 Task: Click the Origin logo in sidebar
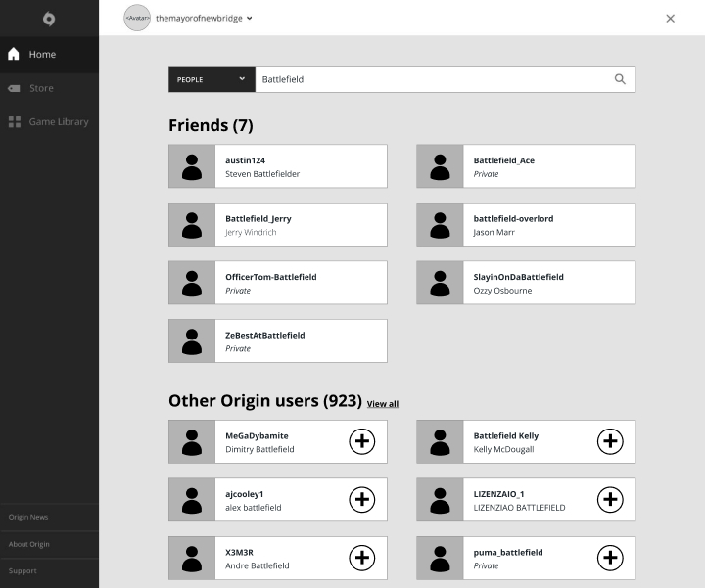pos(49,18)
